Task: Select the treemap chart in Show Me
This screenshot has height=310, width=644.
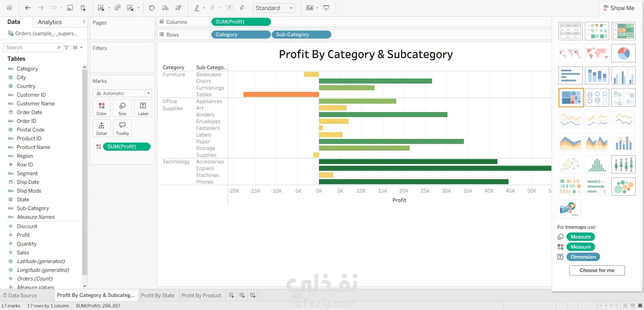Action: point(571,98)
